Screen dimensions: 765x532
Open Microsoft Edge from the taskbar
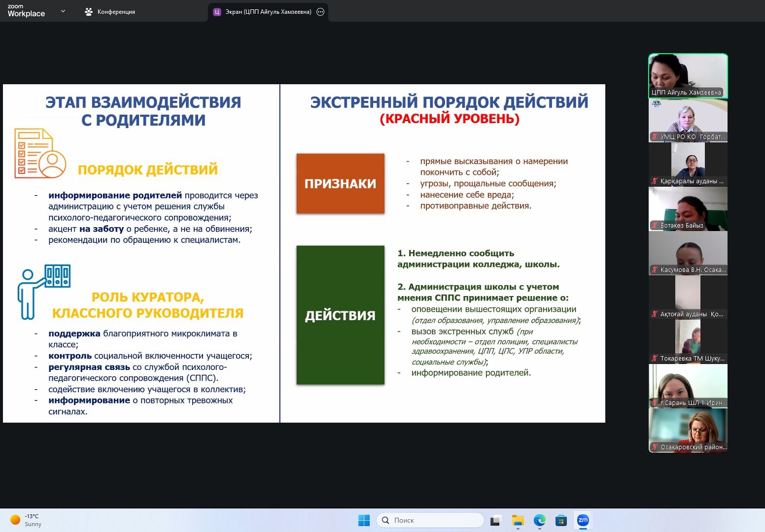[539, 520]
